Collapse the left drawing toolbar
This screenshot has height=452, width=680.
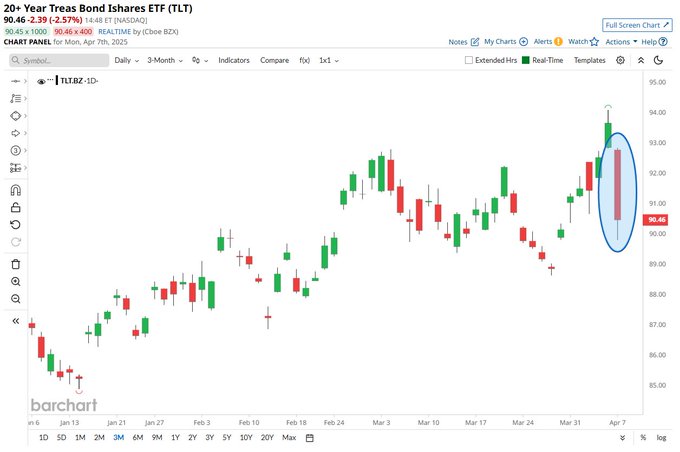16,321
